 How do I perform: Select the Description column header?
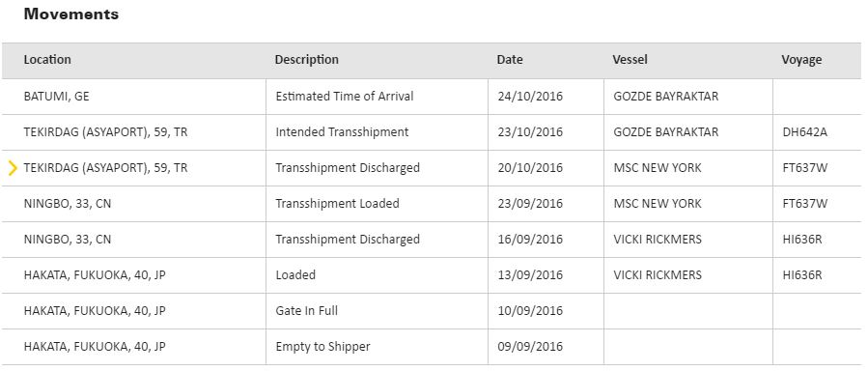click(x=307, y=60)
